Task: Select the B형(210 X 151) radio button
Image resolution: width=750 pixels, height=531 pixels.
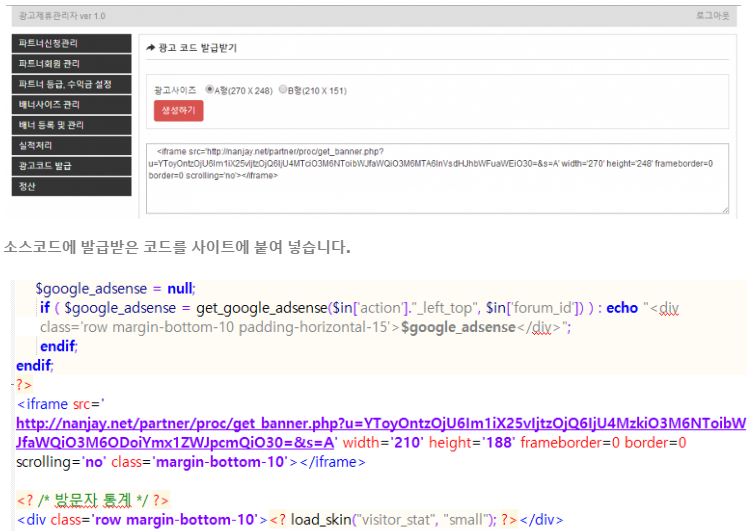Action: 283,89
